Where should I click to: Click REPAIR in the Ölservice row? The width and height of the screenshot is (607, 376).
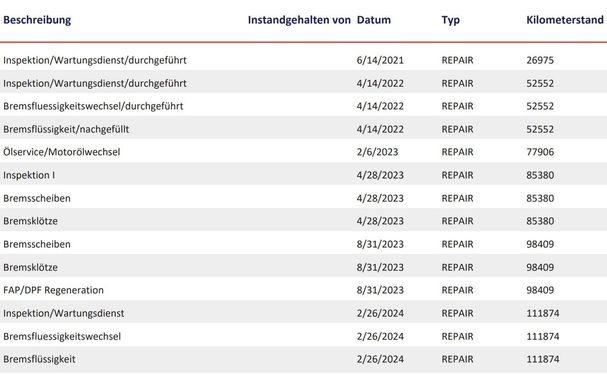tap(457, 152)
